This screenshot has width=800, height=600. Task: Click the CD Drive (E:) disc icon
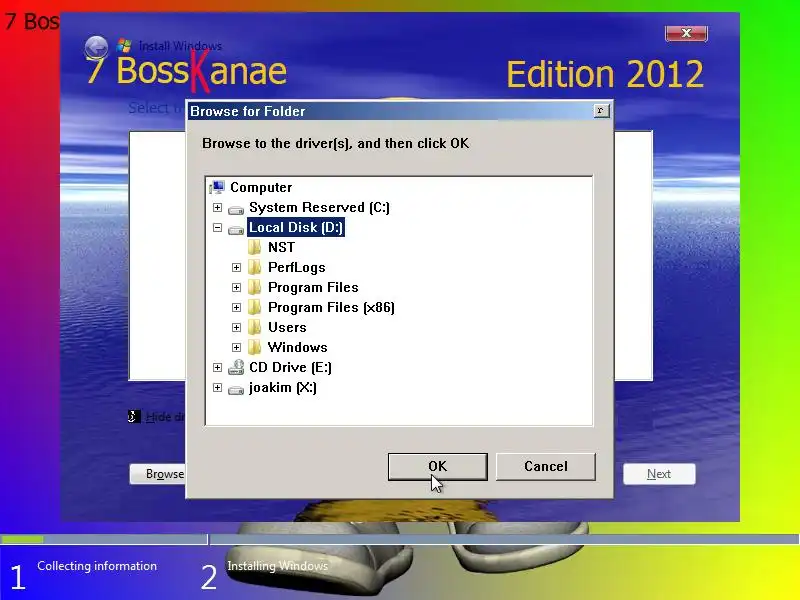236,367
